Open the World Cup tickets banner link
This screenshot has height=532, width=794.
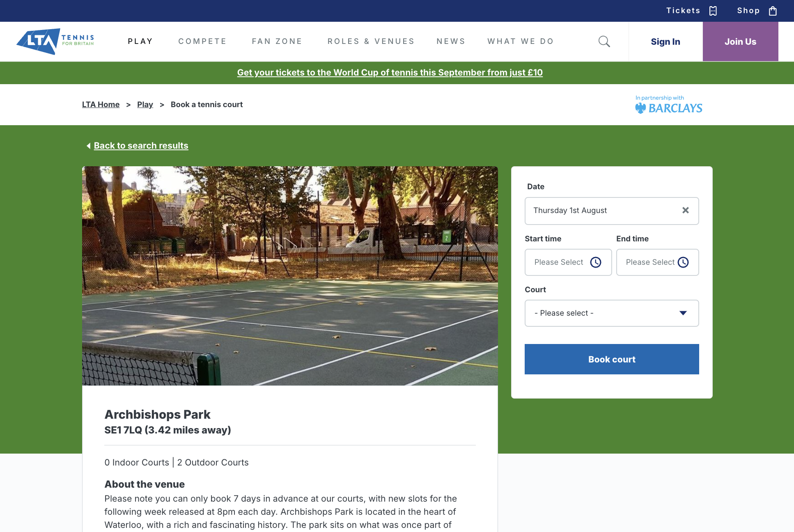point(390,73)
